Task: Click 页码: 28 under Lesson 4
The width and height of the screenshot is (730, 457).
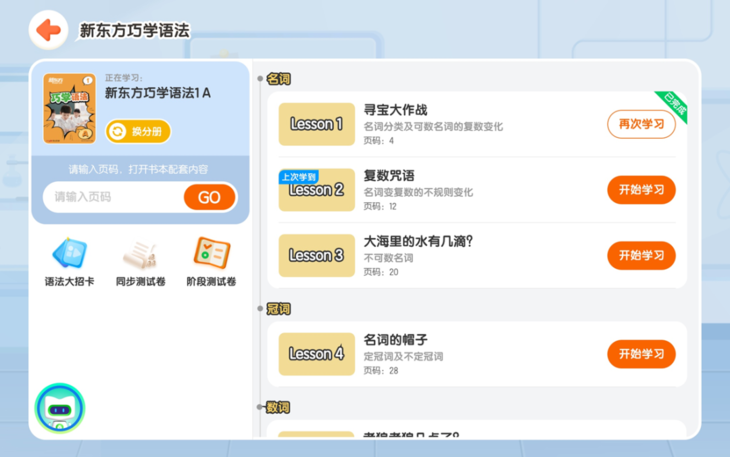Action: coord(381,370)
